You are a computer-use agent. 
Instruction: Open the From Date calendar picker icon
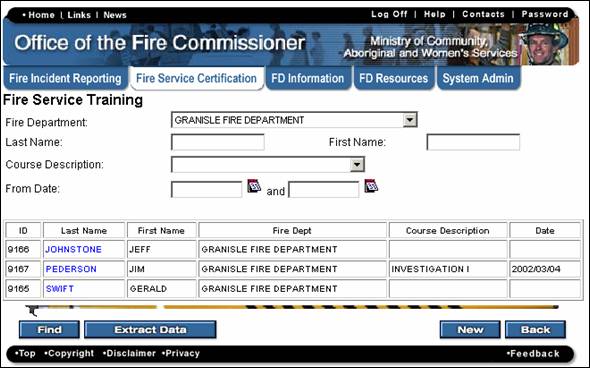click(x=254, y=186)
